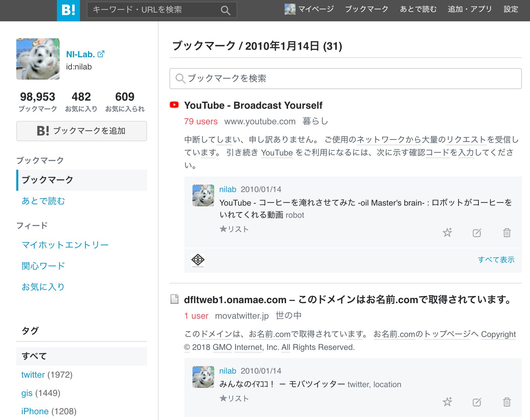Click nilab avatar in Movatwitter comment

click(x=203, y=377)
